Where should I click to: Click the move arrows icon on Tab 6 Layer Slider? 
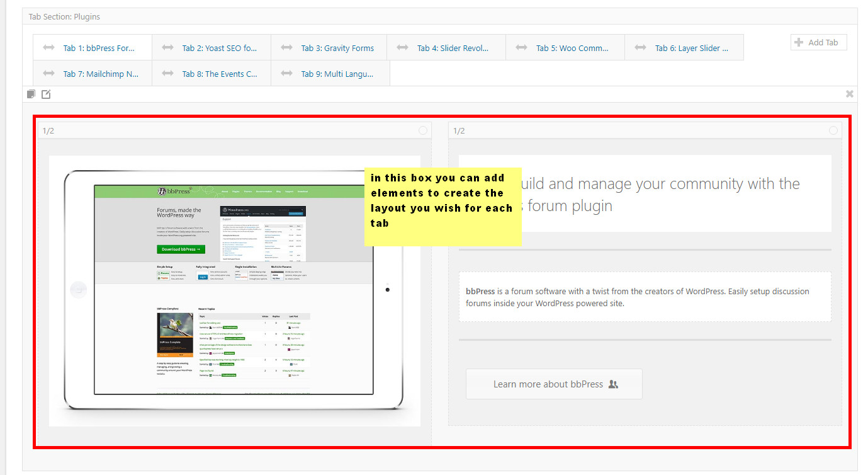(640, 48)
